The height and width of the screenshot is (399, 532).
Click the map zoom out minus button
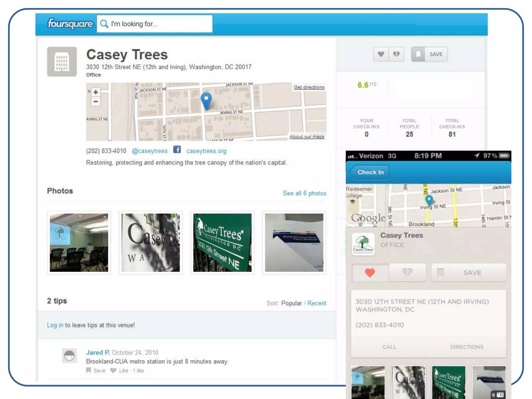(x=96, y=102)
